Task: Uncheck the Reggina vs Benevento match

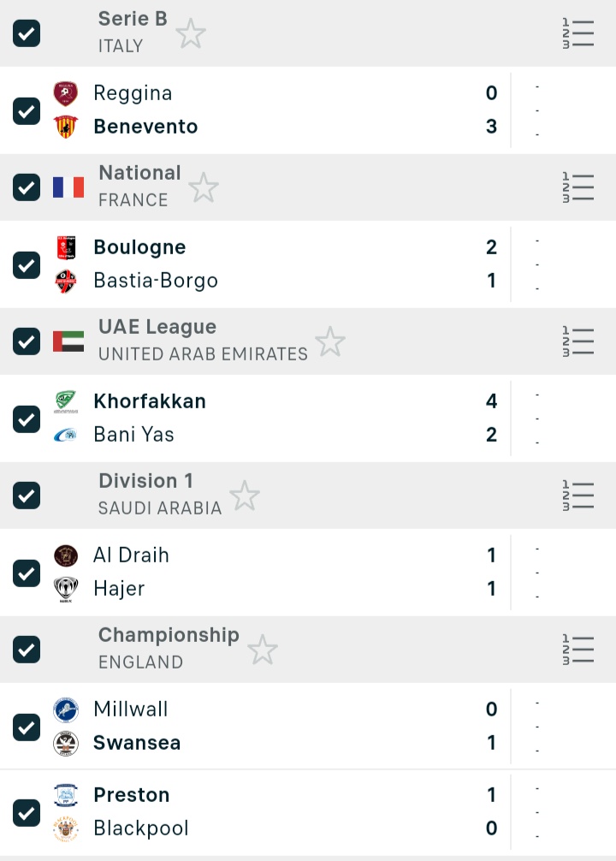Action: [x=27, y=110]
